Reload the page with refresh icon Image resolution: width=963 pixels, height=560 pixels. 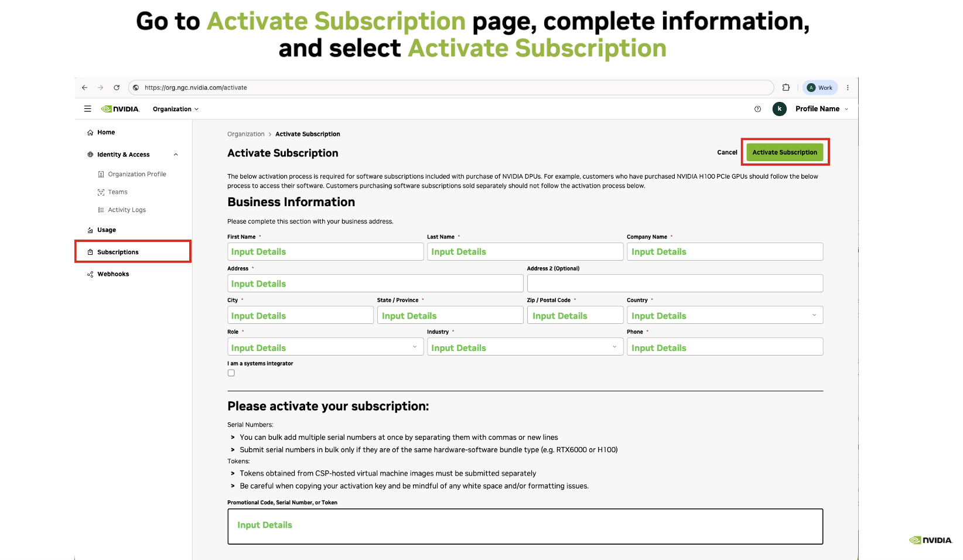coord(117,88)
